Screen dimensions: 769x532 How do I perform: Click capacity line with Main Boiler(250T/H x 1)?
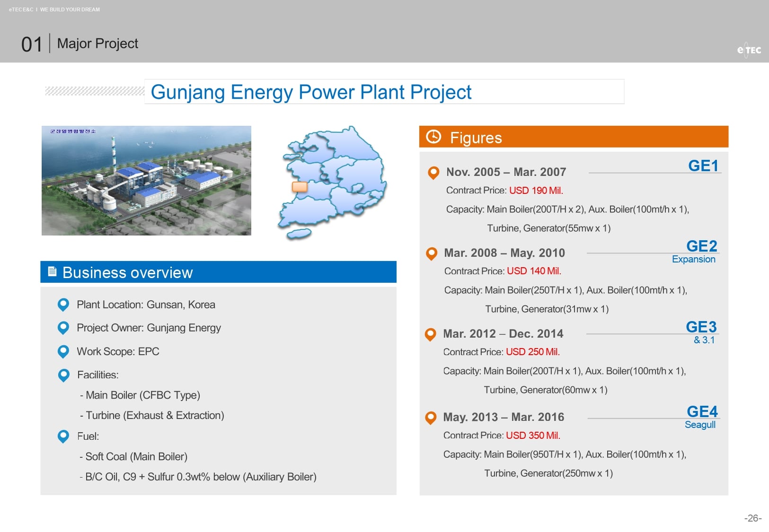coord(566,290)
